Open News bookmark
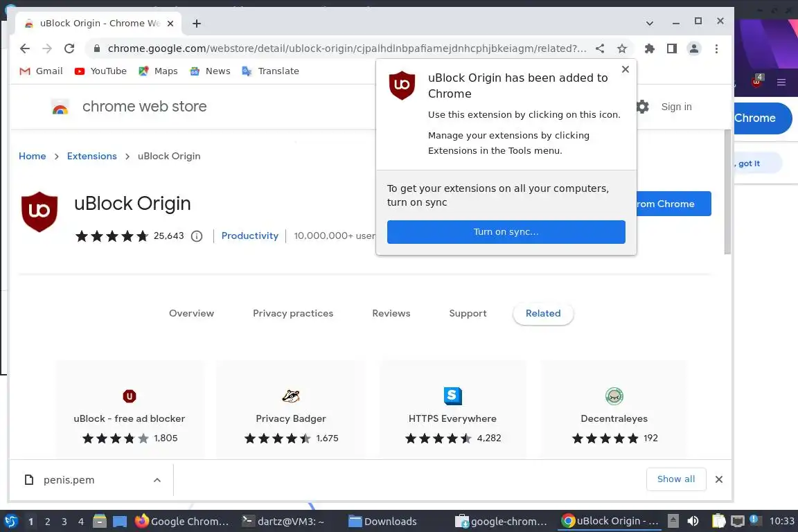798x532 pixels. [x=210, y=71]
